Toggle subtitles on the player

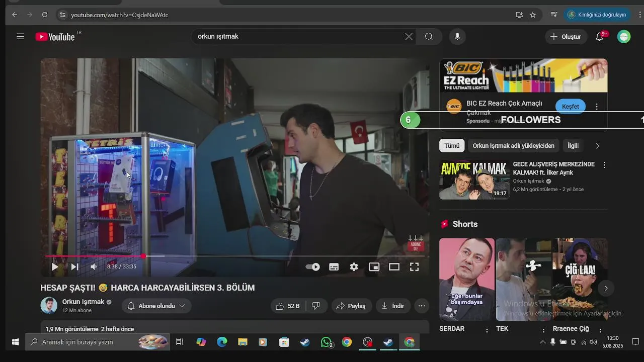[334, 267]
